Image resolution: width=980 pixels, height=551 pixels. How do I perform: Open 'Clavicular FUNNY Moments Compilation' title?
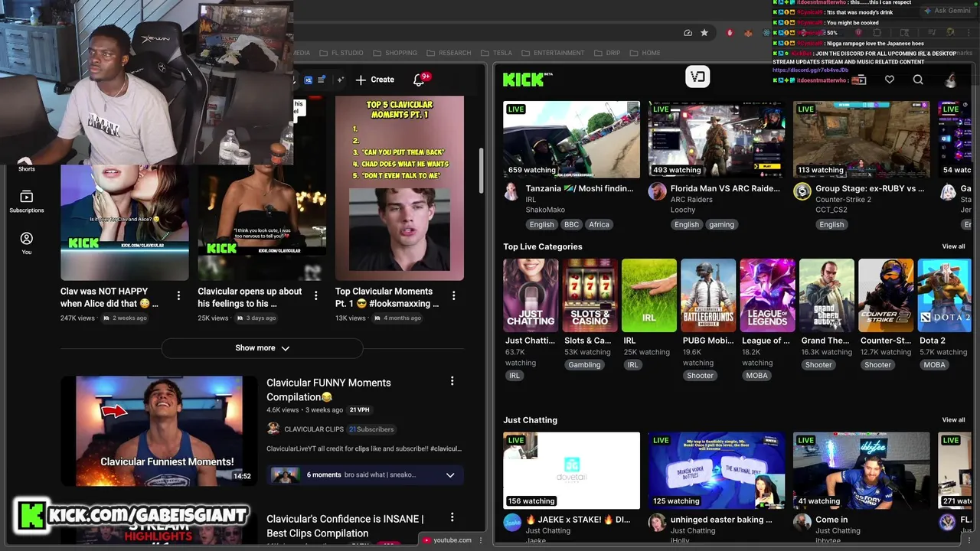[329, 390]
